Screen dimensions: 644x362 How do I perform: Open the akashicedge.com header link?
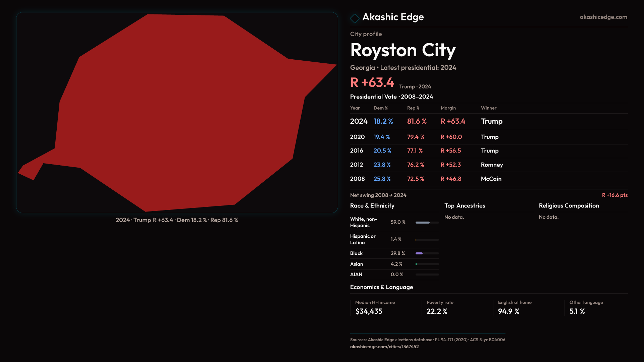(x=603, y=17)
